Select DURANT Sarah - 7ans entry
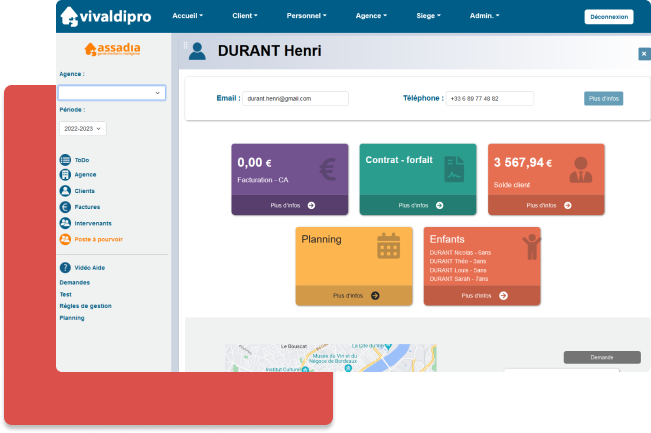 pyautogui.click(x=459, y=279)
